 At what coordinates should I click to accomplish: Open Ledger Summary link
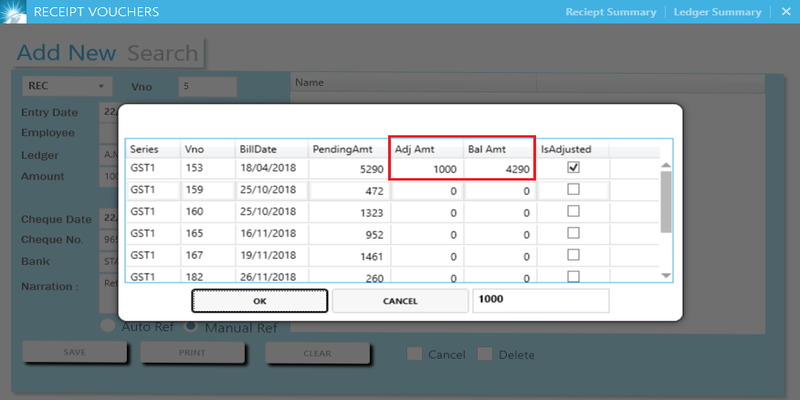(717, 12)
